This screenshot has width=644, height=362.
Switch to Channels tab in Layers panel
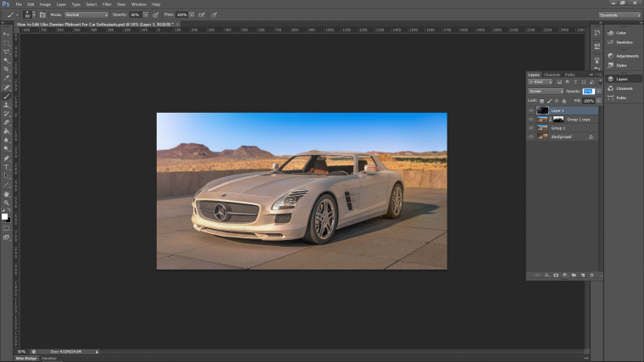pos(552,75)
